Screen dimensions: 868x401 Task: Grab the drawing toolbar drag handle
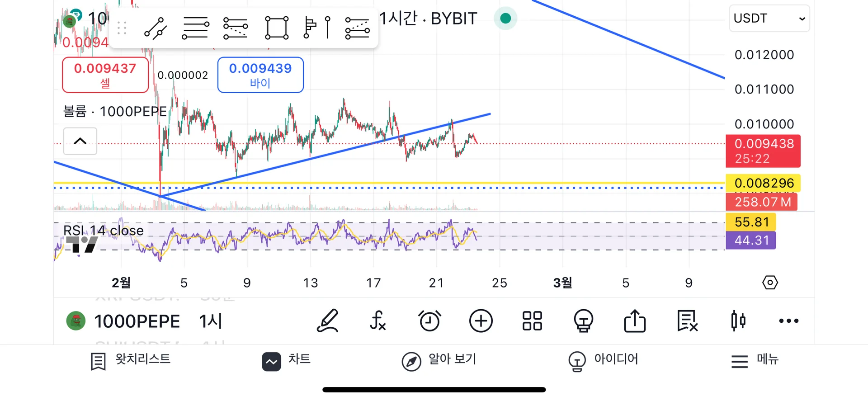122,28
